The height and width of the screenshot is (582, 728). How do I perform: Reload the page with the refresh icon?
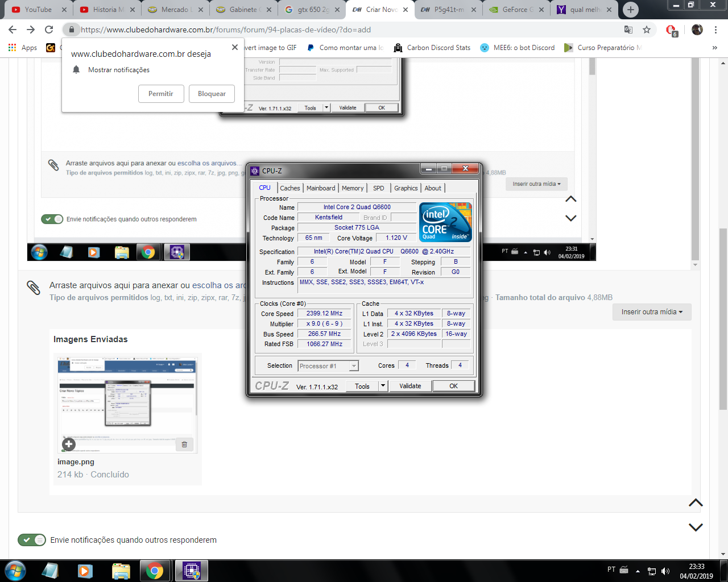[x=49, y=30]
